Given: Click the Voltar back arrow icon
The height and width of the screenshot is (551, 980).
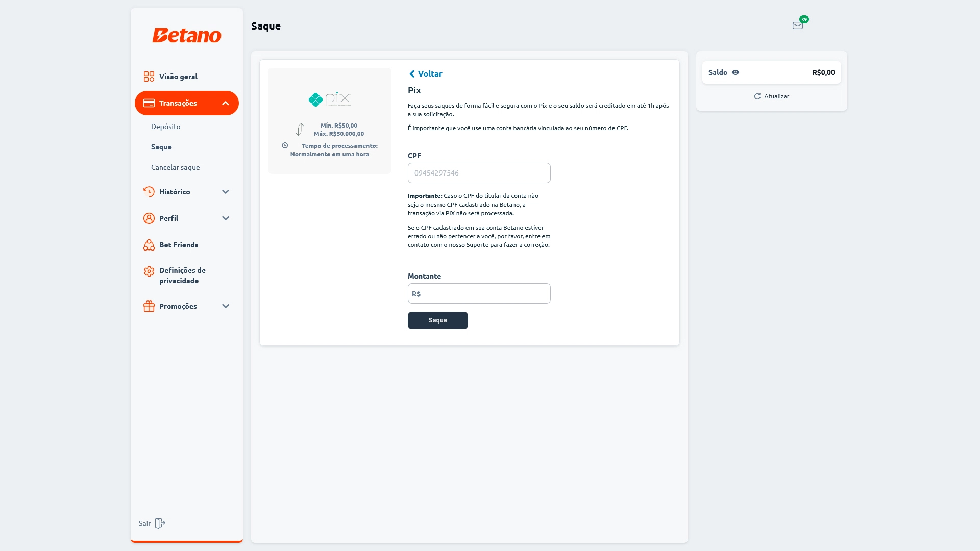Looking at the screenshot, I should point(412,74).
